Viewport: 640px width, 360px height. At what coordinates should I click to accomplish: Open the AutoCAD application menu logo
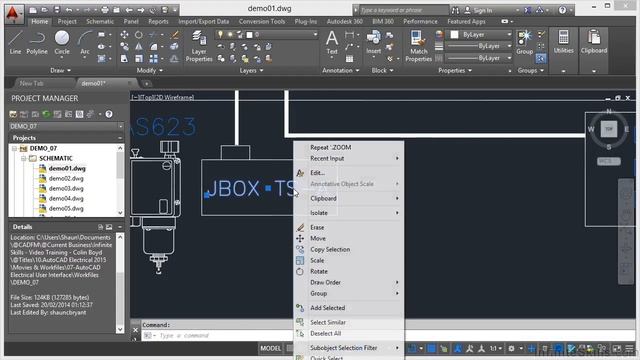(x=14, y=13)
